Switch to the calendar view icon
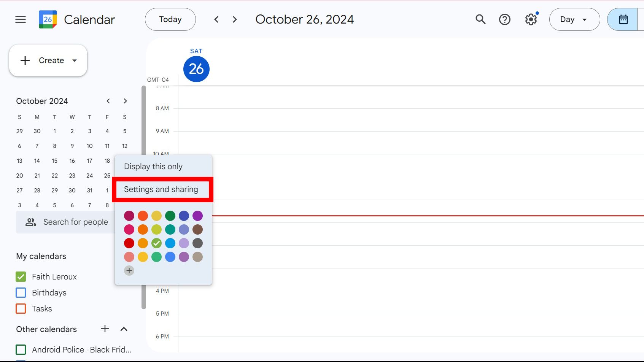 click(623, 19)
